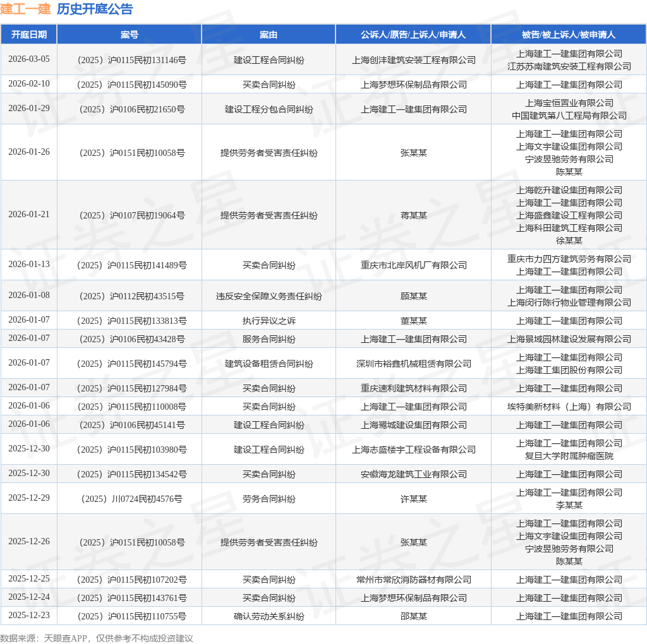The width and height of the screenshot is (647, 644).
Task: Click plaintiff 邵某某
Action: (x=413, y=617)
